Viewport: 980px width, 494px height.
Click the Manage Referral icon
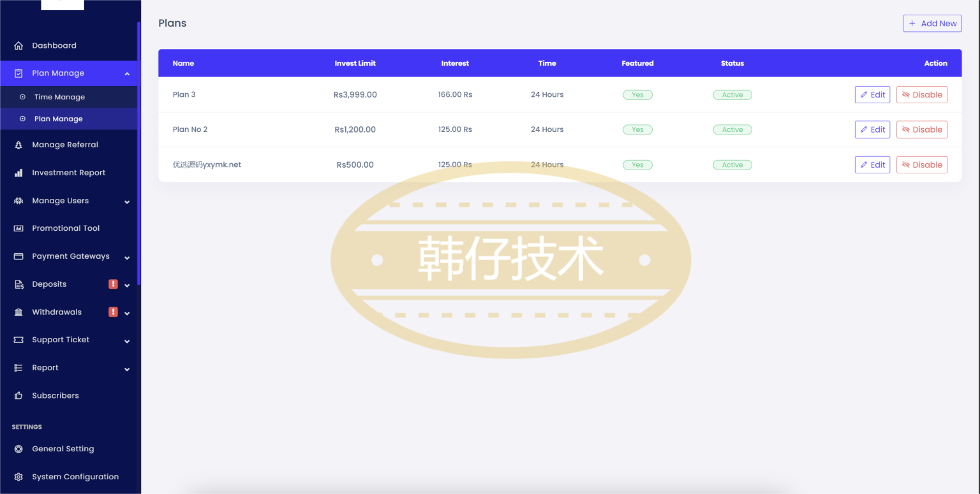point(19,145)
